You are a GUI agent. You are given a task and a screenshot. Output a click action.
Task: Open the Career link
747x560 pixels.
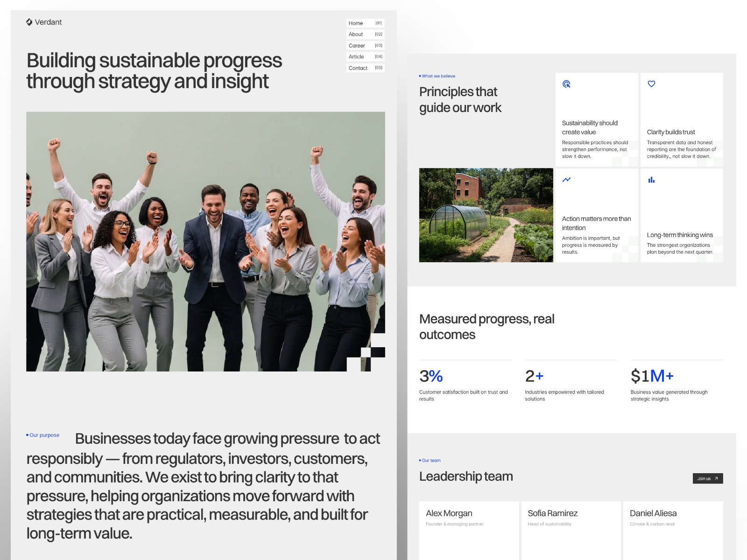tap(356, 45)
